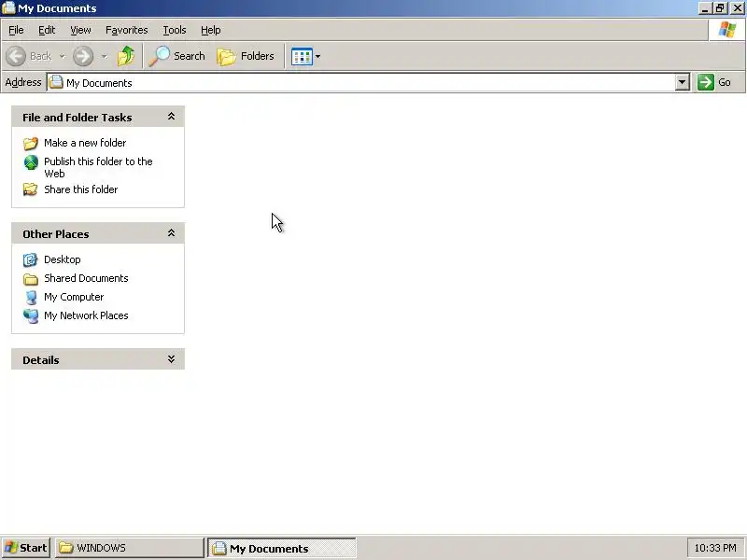The width and height of the screenshot is (747, 560).
Task: Click Publish this folder to the Web
Action: (x=98, y=167)
